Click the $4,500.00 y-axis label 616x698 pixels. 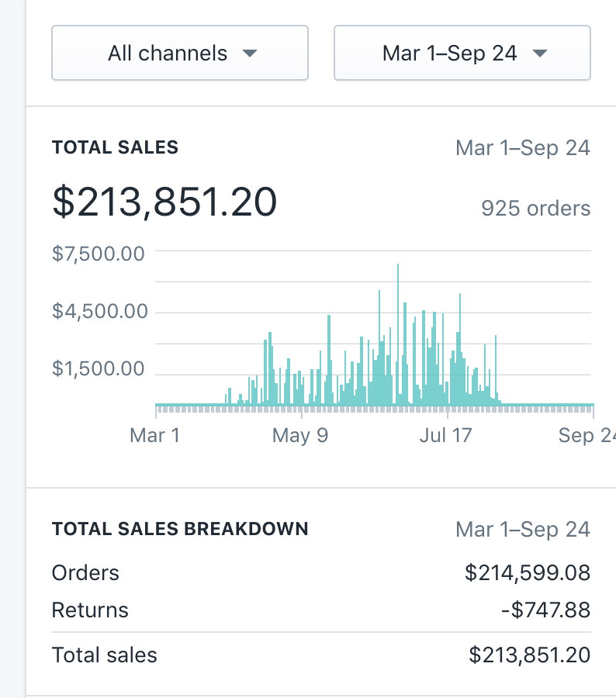click(x=99, y=311)
